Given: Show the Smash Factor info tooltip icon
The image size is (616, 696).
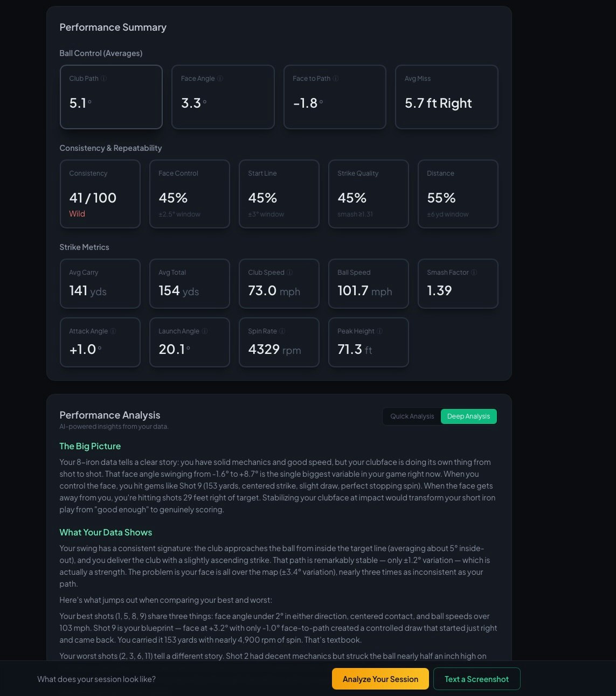Looking at the screenshot, I should coord(474,273).
